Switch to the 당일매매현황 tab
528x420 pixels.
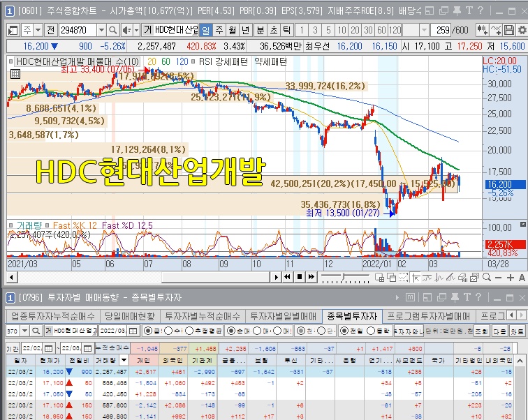[130, 316]
